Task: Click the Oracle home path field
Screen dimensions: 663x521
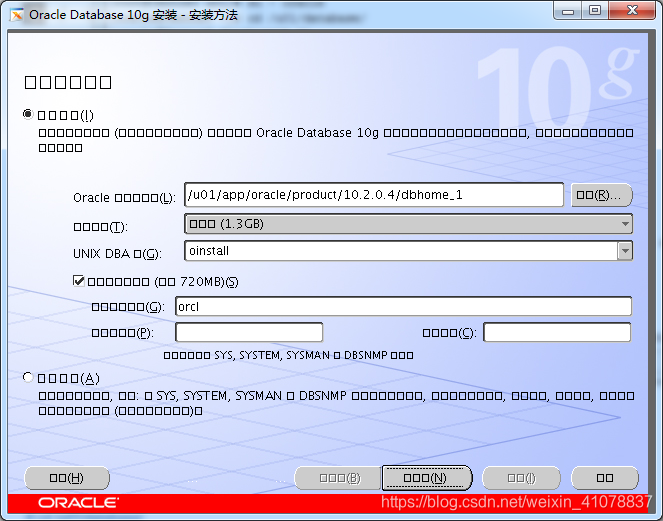Action: [374, 195]
